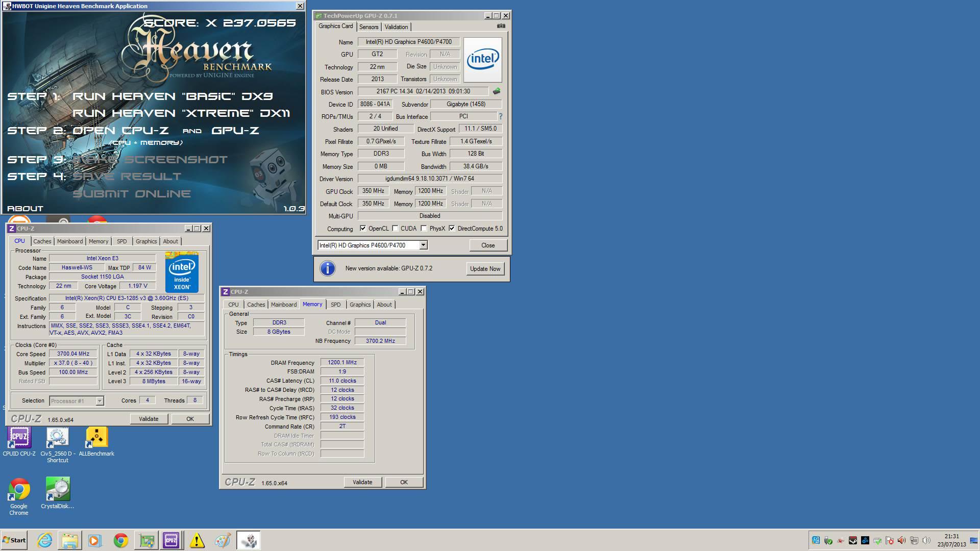Open About tab in the CPU-Z CPU window

click(x=170, y=241)
